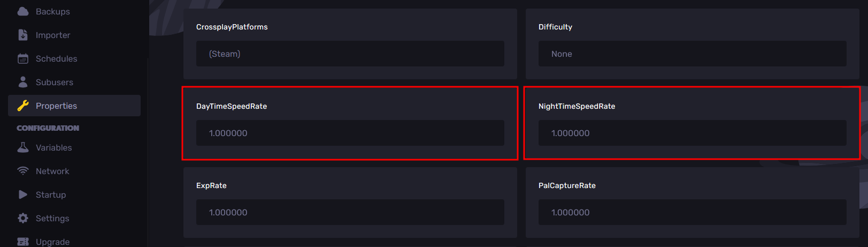Go to the Schedules menu item
This screenshot has height=247, width=868.
pos(74,58)
